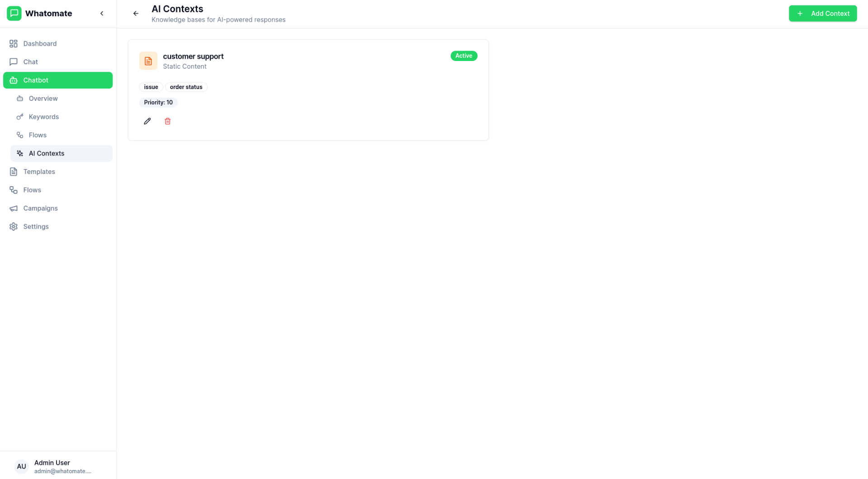Open Chatbot Overview

tap(62, 99)
